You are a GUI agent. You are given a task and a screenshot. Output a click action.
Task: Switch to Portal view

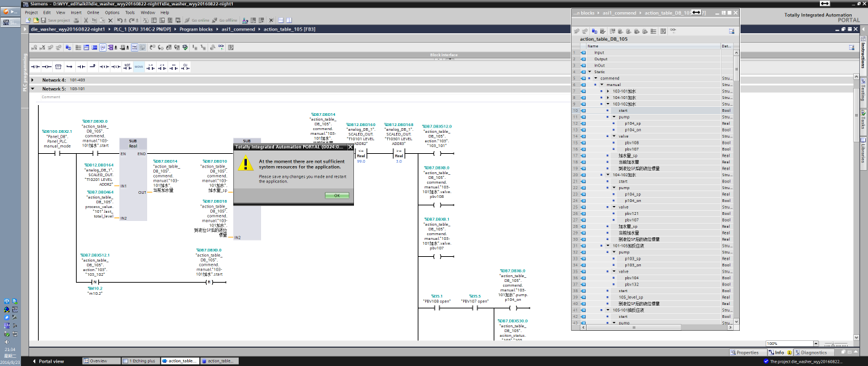click(47, 361)
